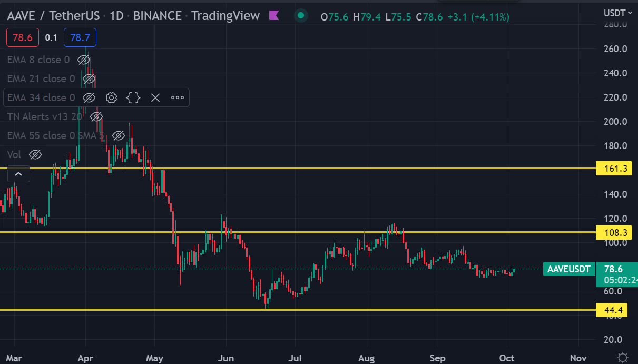
Task: Click the AAVEUSDT price label on the chart
Action: [x=569, y=269]
